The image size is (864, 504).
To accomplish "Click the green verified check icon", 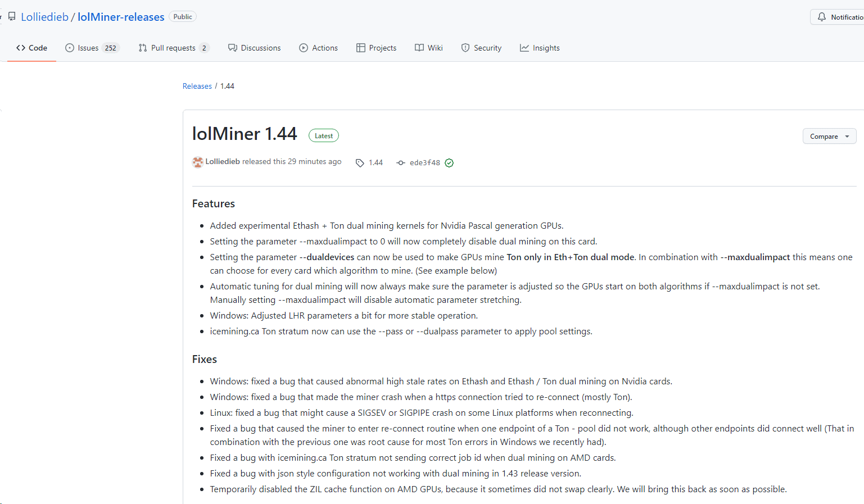I will click(449, 163).
